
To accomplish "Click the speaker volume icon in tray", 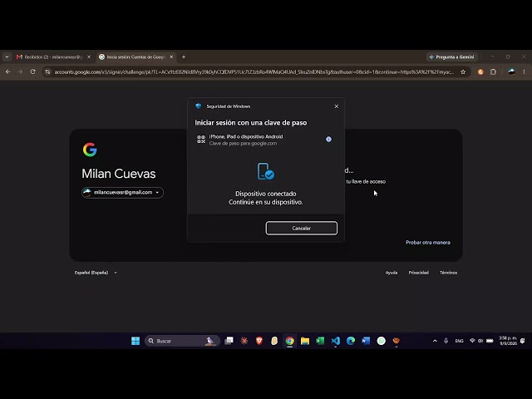I will (480, 341).
